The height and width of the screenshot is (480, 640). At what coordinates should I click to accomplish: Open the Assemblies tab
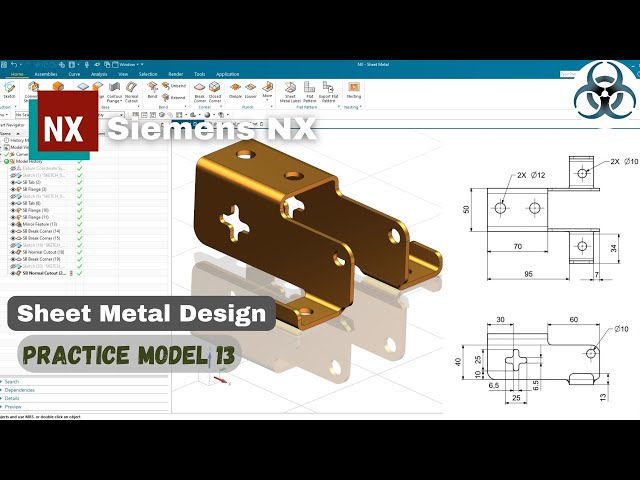click(46, 74)
